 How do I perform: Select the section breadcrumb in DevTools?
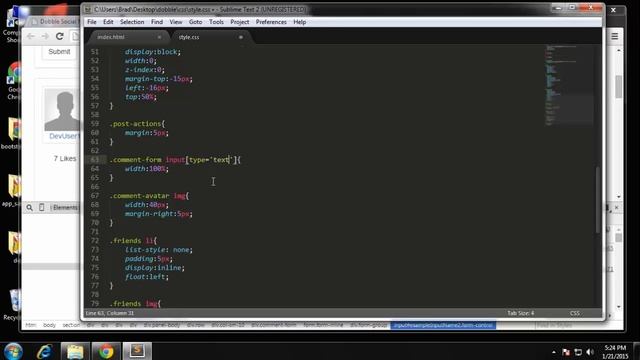coord(71,325)
